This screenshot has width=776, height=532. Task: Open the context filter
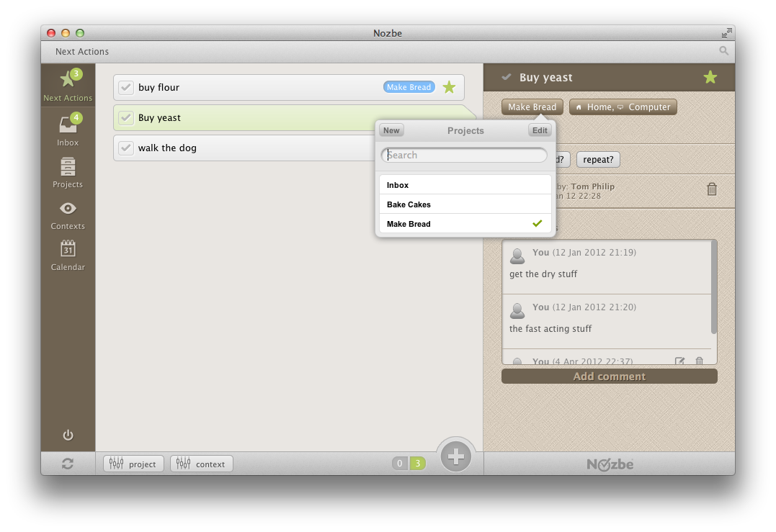click(x=202, y=464)
